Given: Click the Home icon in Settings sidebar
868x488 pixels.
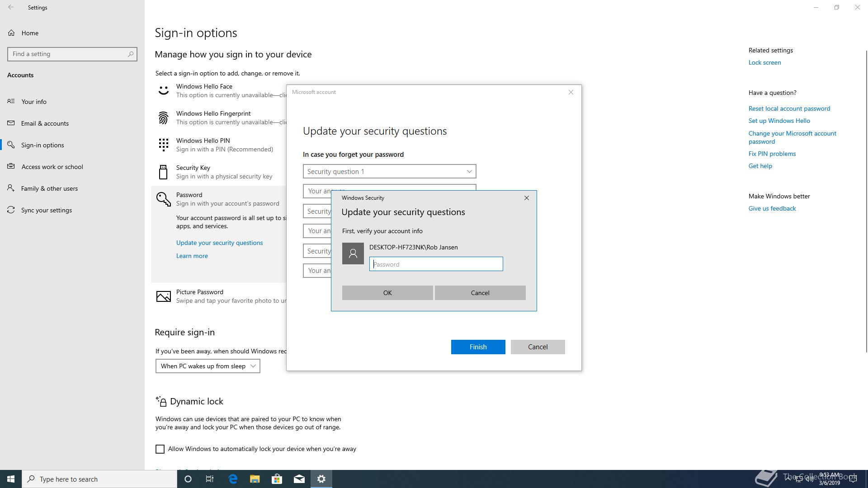Looking at the screenshot, I should (x=11, y=33).
